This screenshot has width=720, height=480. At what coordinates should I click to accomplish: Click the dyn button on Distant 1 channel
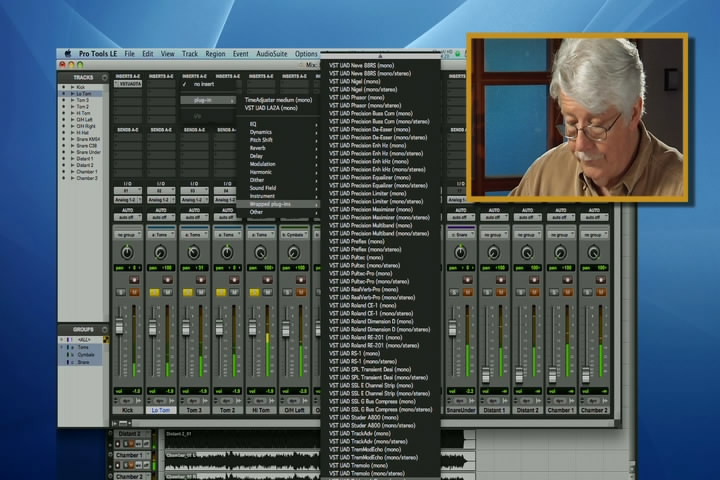click(x=494, y=401)
